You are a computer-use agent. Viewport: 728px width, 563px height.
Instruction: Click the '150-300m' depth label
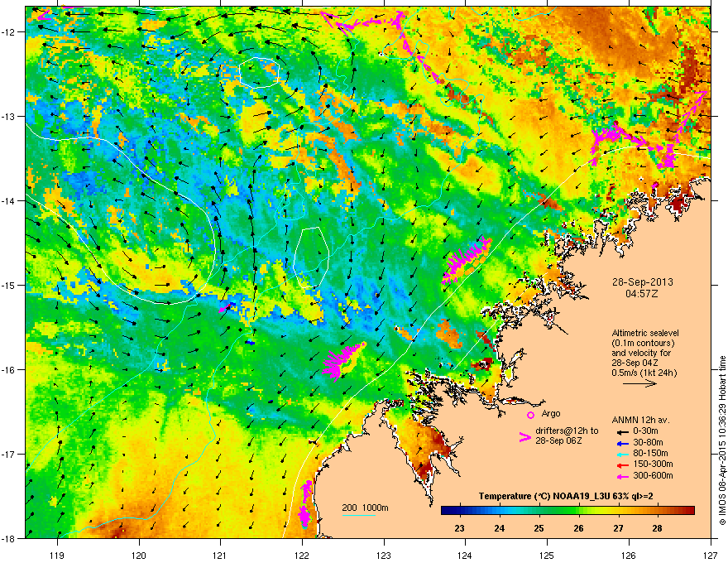(x=653, y=464)
